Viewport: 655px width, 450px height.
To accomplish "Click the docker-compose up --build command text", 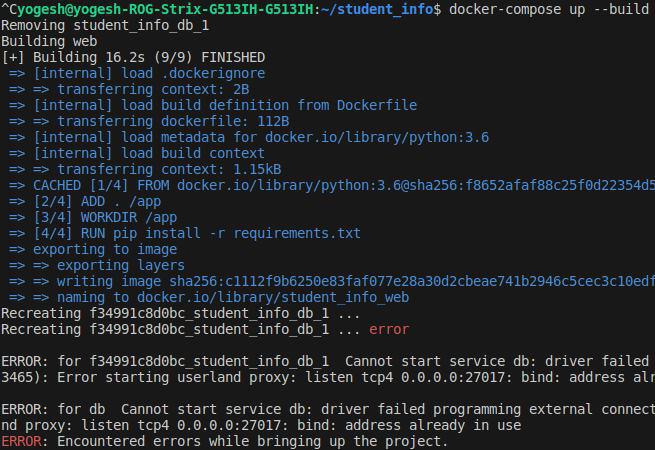I will click(548, 9).
